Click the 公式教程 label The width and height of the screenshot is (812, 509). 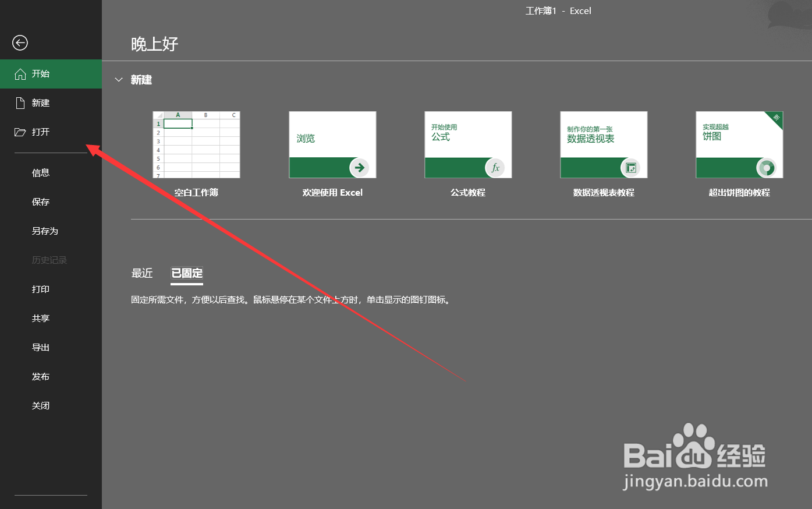coord(468,193)
